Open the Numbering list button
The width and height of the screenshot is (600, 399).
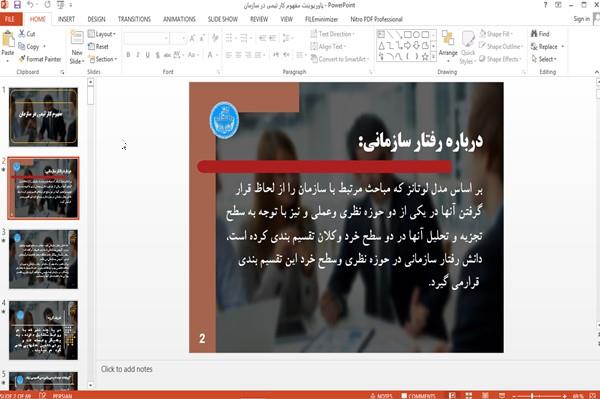coord(245,38)
